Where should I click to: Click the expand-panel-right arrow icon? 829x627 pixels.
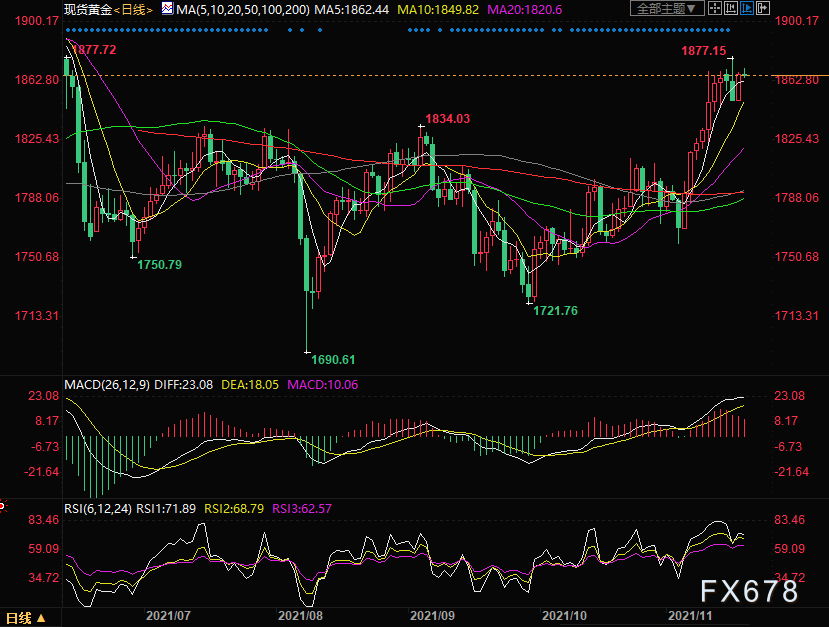(762, 8)
